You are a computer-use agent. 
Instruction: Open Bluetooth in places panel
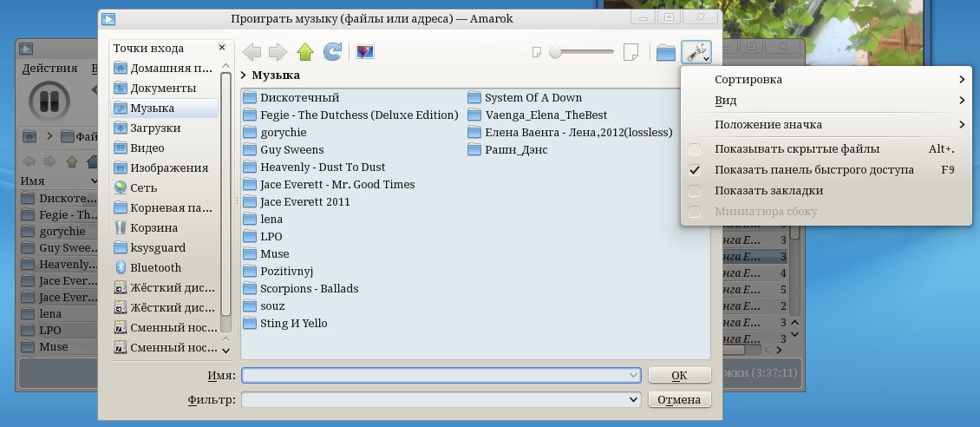pyautogui.click(x=165, y=267)
